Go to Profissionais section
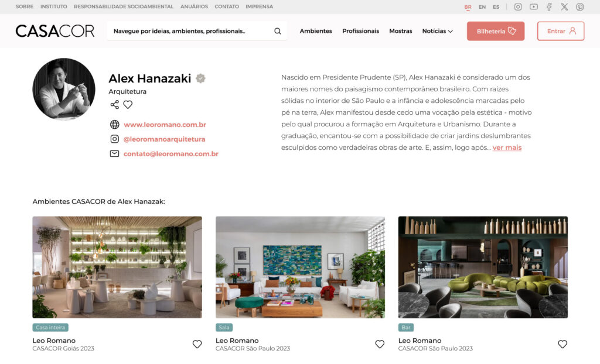 coord(360,31)
